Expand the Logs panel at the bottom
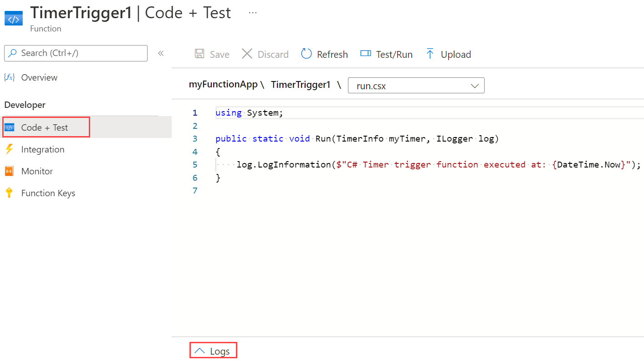This screenshot has height=361, width=644. click(x=213, y=350)
